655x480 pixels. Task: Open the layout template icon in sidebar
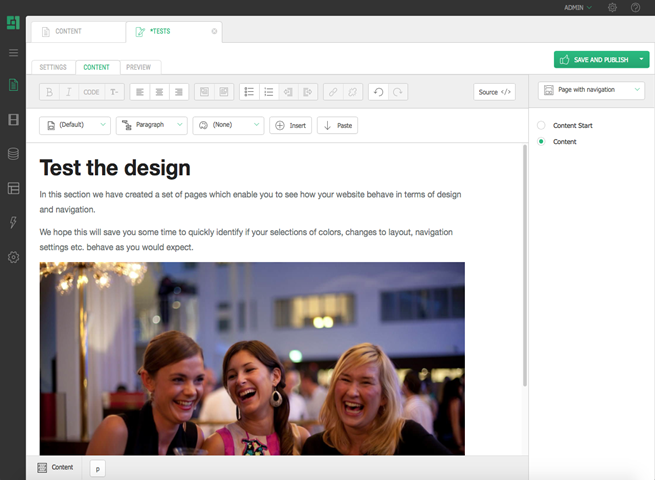click(13, 188)
